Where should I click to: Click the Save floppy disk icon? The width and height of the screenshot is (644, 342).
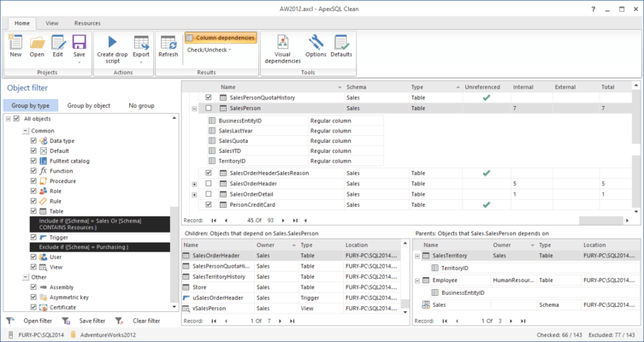(79, 42)
